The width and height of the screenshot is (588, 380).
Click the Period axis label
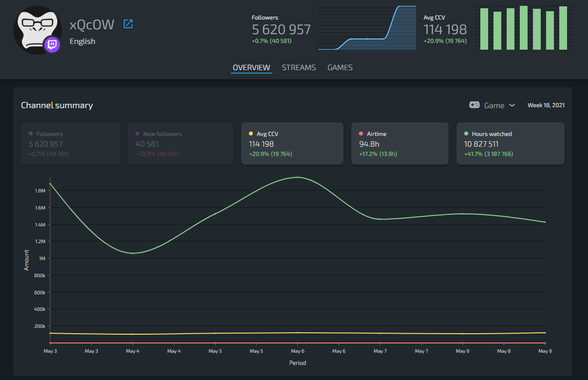(298, 363)
